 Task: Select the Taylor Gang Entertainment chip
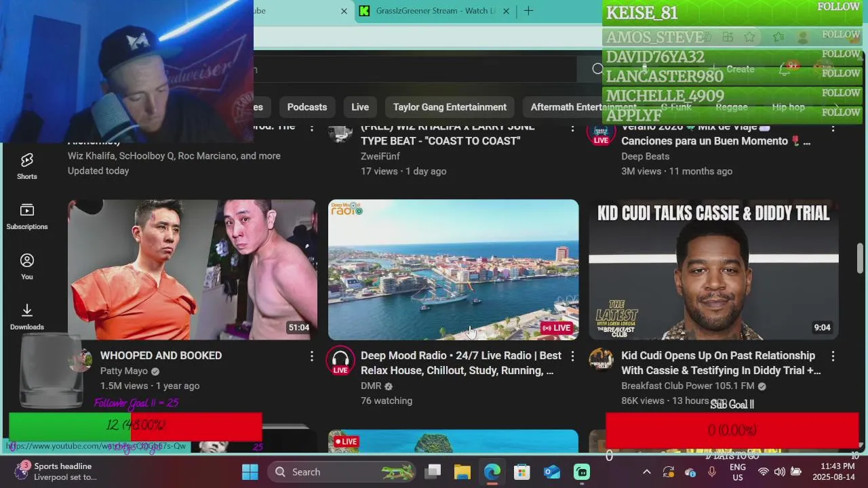450,107
